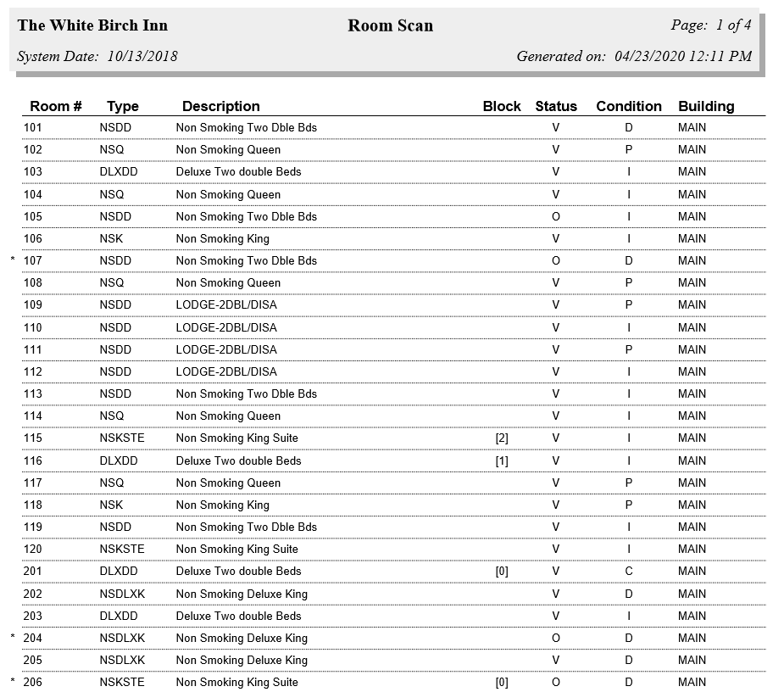The height and width of the screenshot is (692, 784).
Task: Select room number 104
Action: (32, 195)
